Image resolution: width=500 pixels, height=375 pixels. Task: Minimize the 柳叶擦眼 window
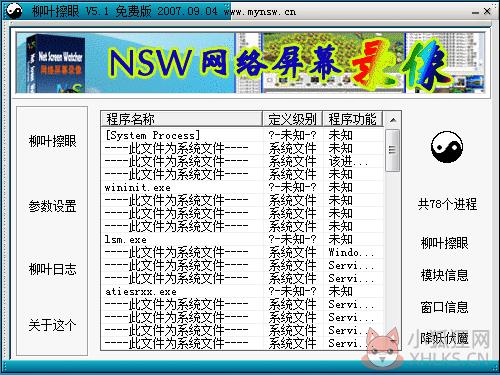[475, 12]
